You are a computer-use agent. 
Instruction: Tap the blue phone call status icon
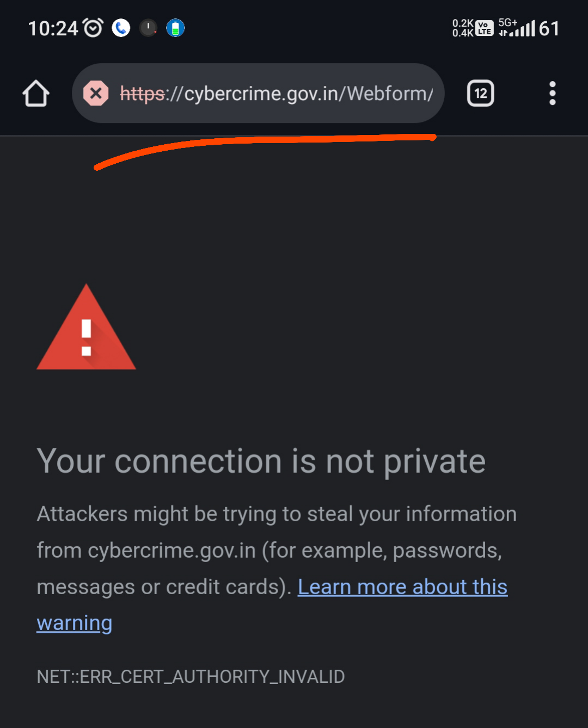point(121,28)
